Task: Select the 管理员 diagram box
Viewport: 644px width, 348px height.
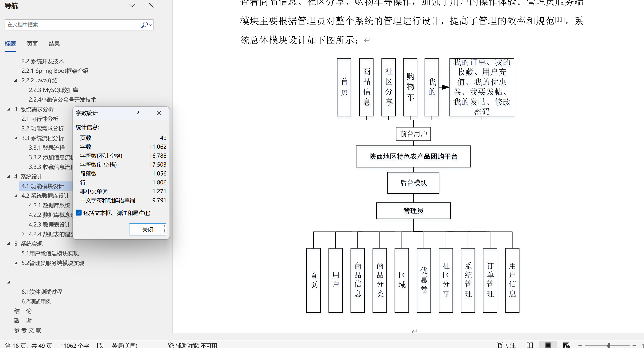Action: click(413, 211)
